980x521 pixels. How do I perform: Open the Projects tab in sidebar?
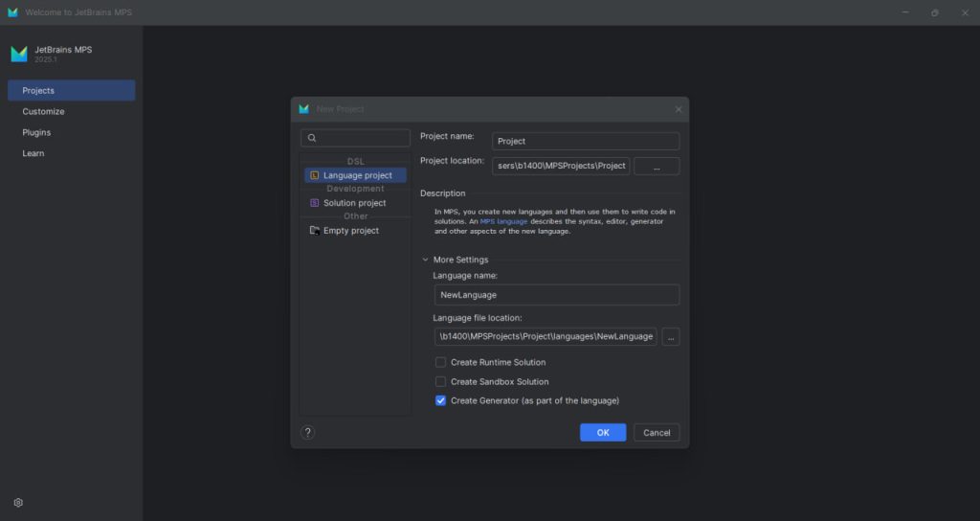(71, 90)
